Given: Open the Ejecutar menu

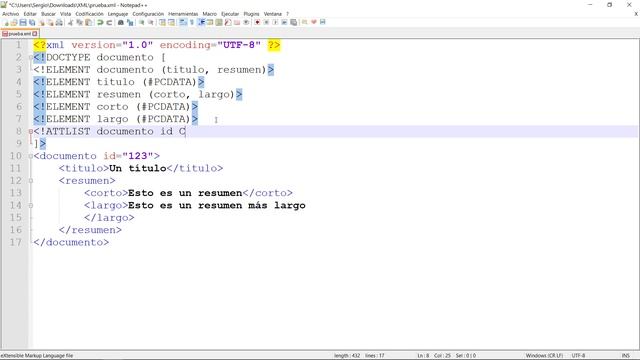Looking at the screenshot, I should pos(230,14).
